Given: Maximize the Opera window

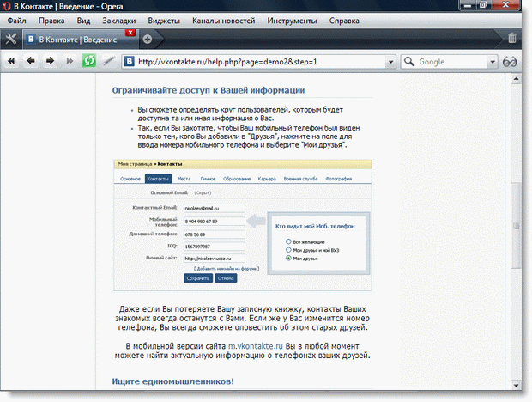Looking at the screenshot, I should pos(483,5).
